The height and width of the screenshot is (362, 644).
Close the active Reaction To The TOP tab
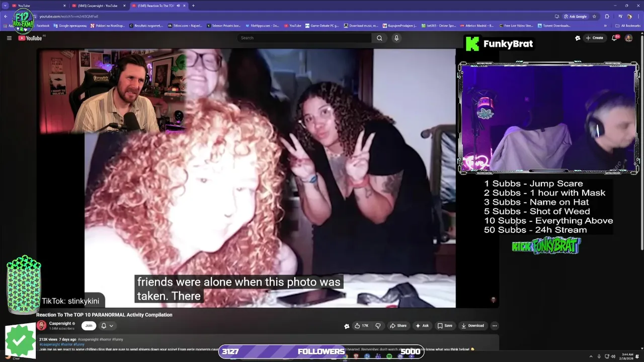[185, 6]
